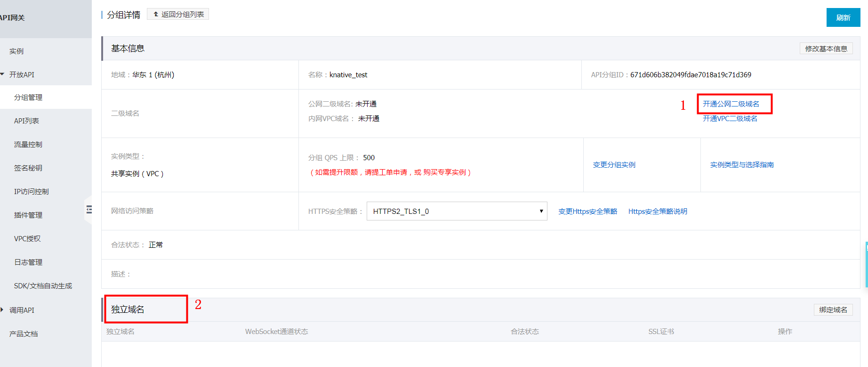Click the 内网VPC域名 status 未开通
This screenshot has width=868, height=367.
point(369,118)
